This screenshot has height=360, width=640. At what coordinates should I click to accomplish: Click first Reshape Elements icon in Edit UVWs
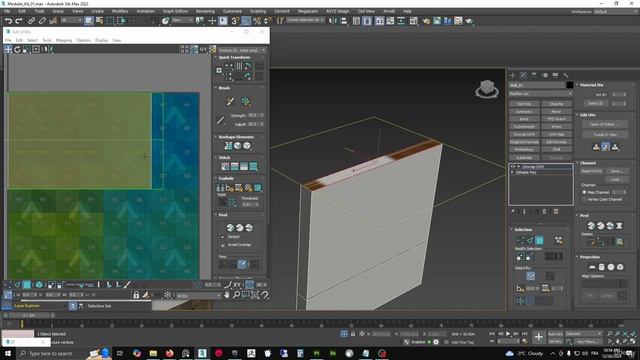(x=228, y=146)
